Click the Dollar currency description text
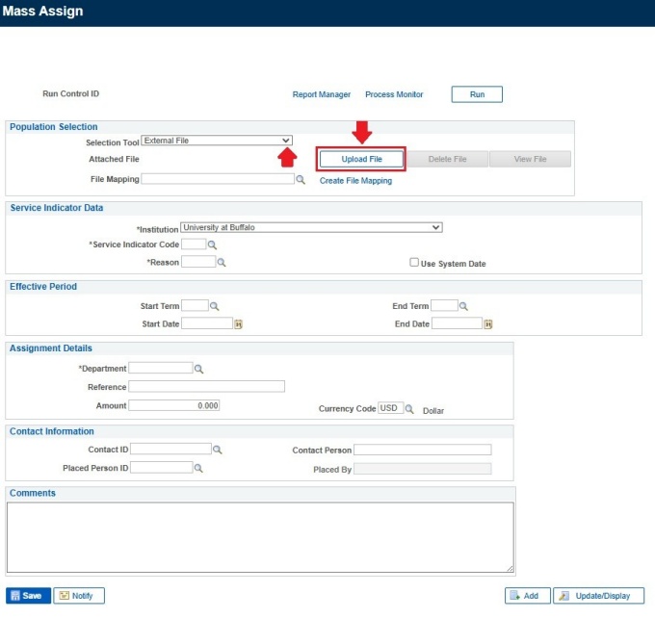Viewport: 655px width, 644px height. (x=433, y=411)
